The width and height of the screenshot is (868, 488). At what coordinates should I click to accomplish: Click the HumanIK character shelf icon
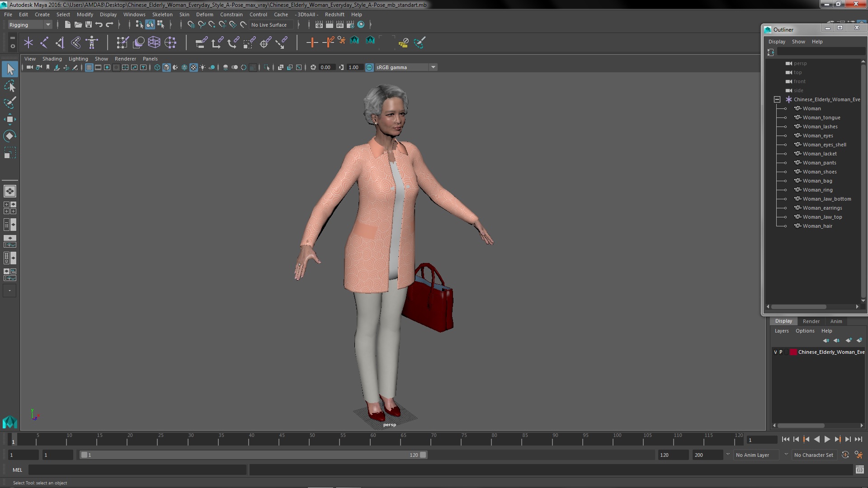tap(92, 42)
